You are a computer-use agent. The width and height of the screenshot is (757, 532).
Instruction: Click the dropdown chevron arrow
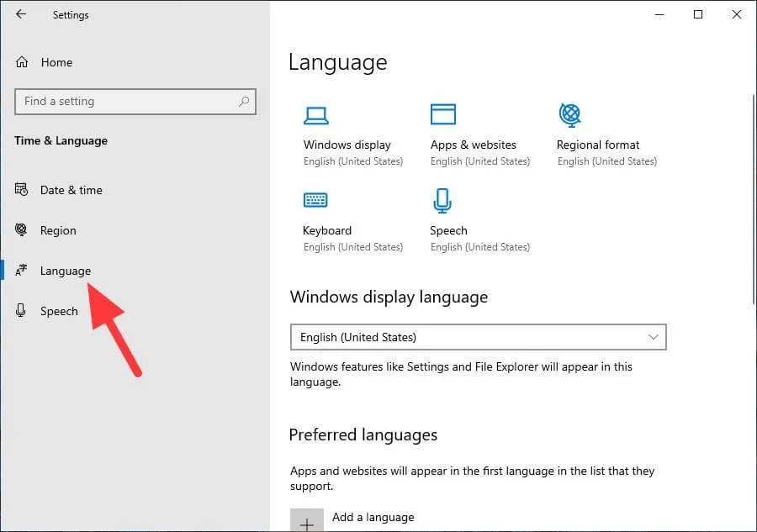[x=654, y=337]
